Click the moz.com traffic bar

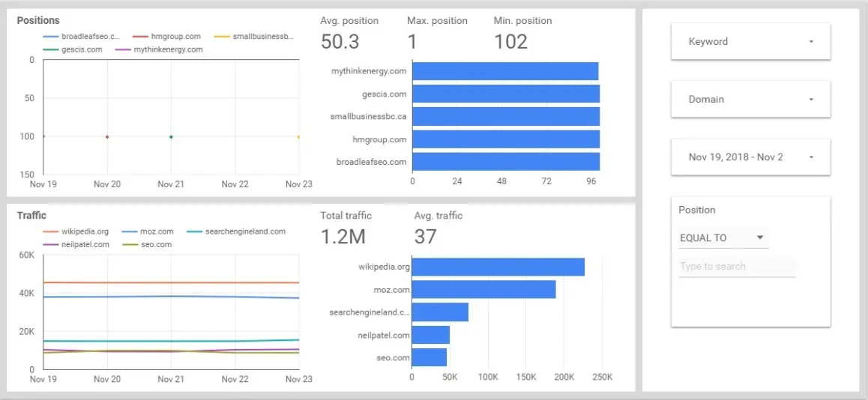pyautogui.click(x=483, y=289)
